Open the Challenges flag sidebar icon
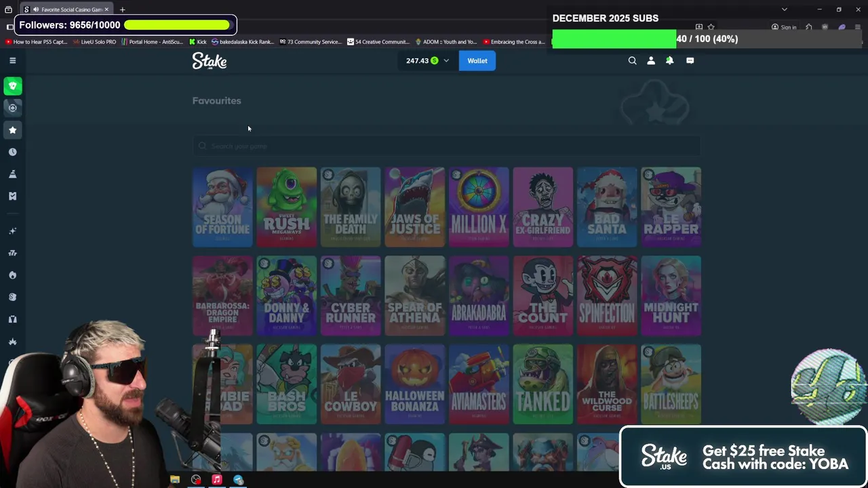 click(12, 174)
